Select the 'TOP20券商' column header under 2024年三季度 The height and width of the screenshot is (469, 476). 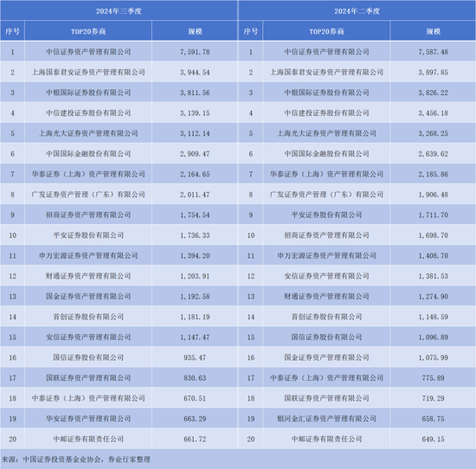(x=88, y=31)
